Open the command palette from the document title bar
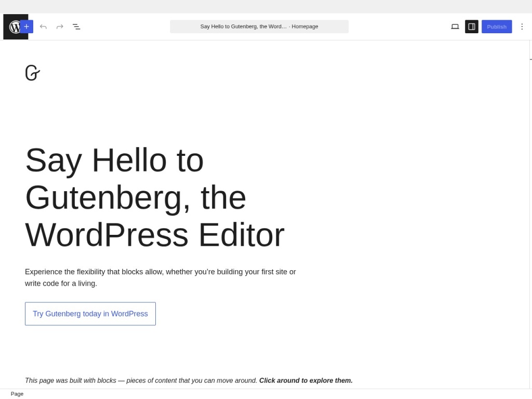Image resolution: width=532 pixels, height=399 pixels. click(259, 26)
